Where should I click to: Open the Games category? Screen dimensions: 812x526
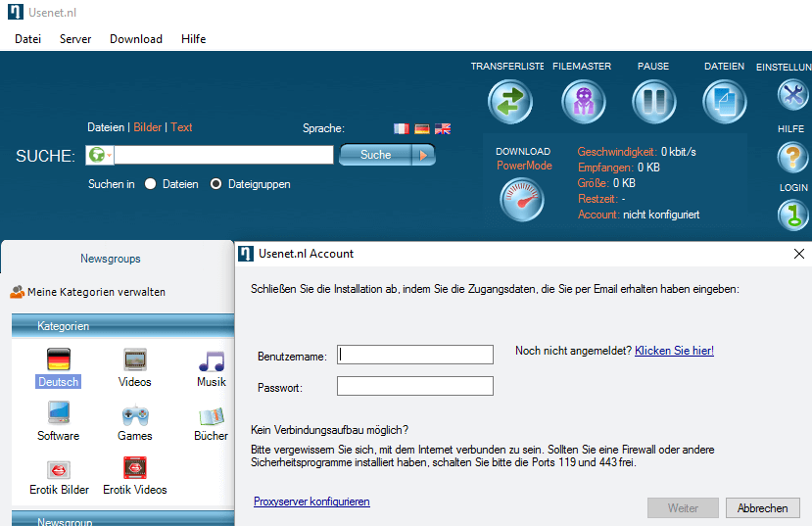134,421
